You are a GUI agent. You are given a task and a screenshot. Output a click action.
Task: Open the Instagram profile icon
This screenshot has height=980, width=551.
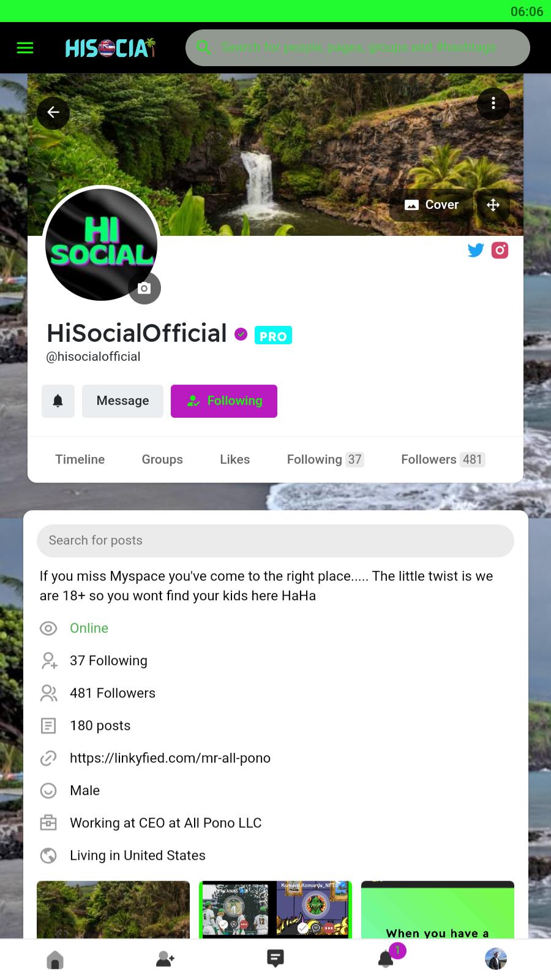click(x=500, y=250)
